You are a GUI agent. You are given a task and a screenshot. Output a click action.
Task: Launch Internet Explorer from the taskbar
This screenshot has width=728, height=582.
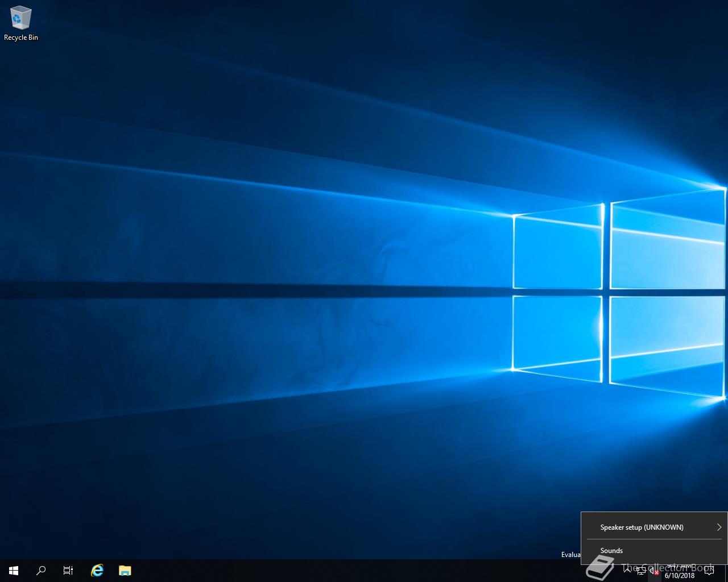click(97, 571)
